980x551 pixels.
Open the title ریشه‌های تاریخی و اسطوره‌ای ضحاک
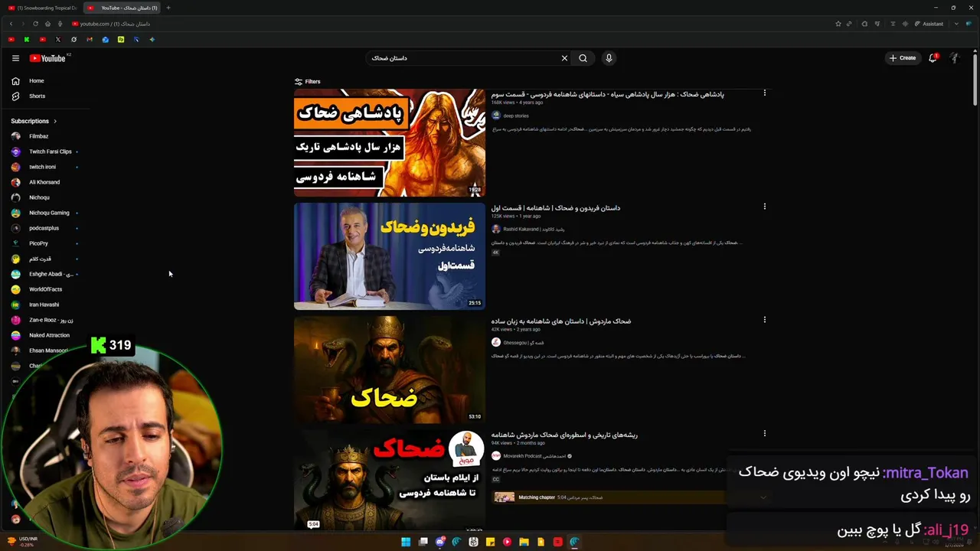[564, 435]
